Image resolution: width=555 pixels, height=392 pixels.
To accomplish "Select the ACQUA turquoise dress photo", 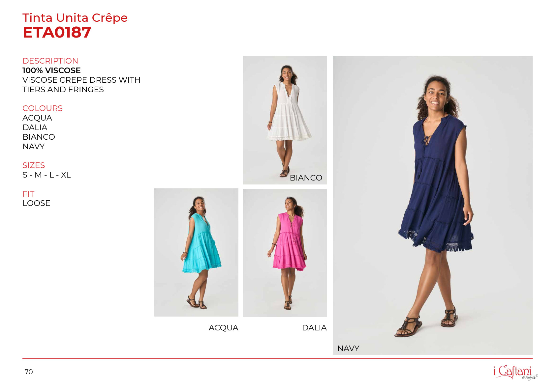I will (x=196, y=252).
